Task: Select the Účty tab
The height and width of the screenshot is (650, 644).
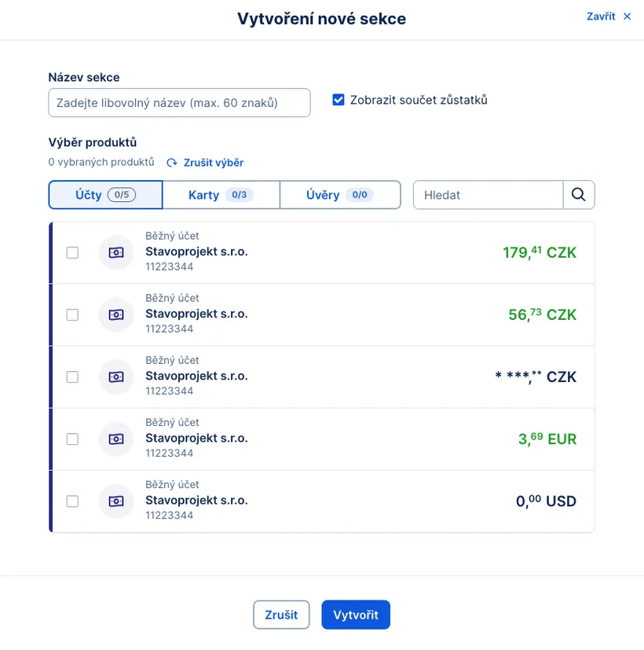Action: pos(105,195)
